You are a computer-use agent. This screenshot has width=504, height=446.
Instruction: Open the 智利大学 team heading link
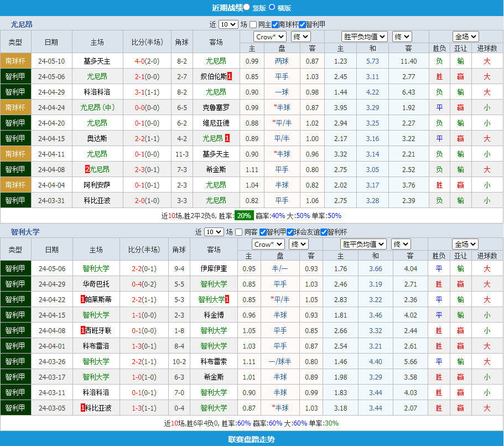point(25,232)
